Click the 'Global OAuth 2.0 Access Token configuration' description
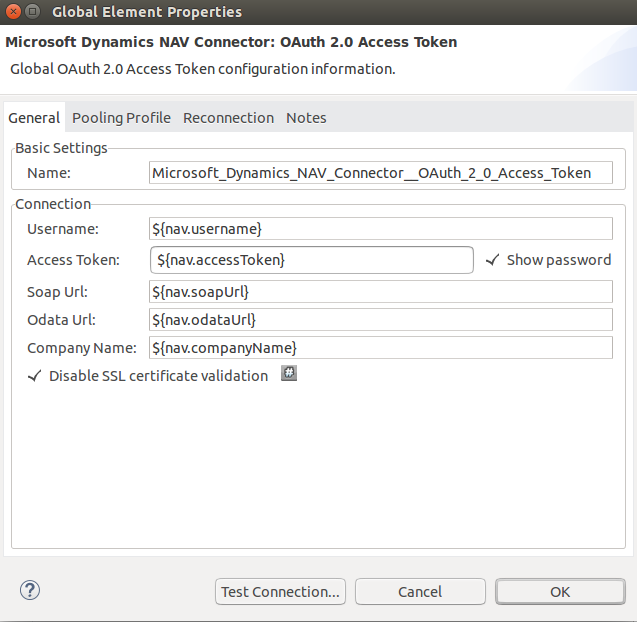 coord(203,69)
